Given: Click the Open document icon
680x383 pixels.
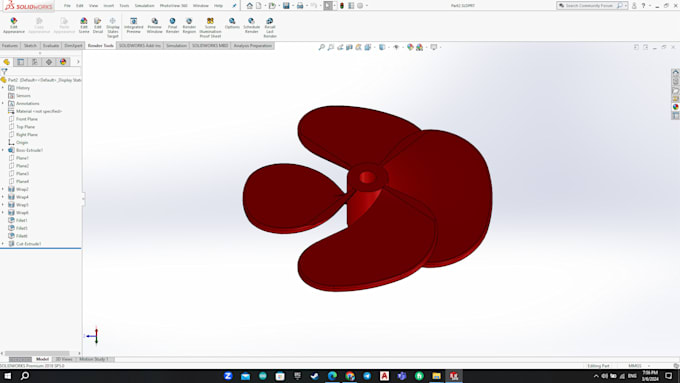Looking at the screenshot, I should (272, 6).
